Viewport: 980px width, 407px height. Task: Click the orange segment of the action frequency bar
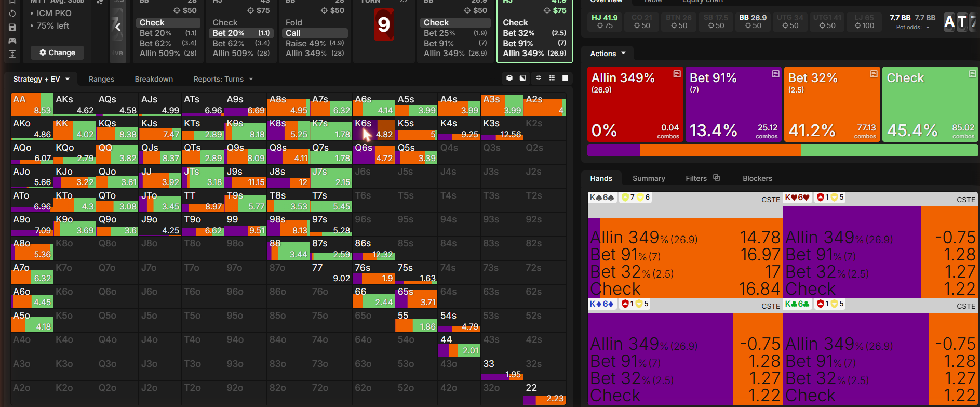coord(720,150)
